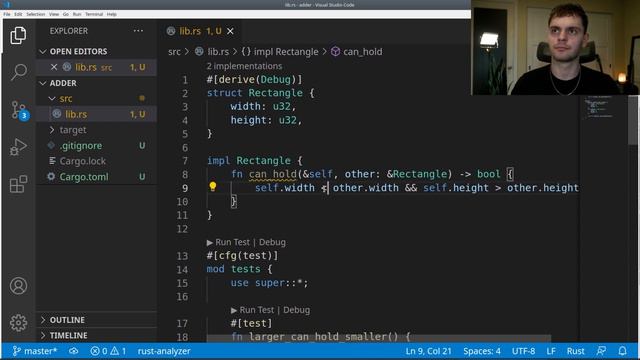Viewport: 640px width, 360px height.
Task: Click src in the breadcrumb path
Action: point(174,52)
